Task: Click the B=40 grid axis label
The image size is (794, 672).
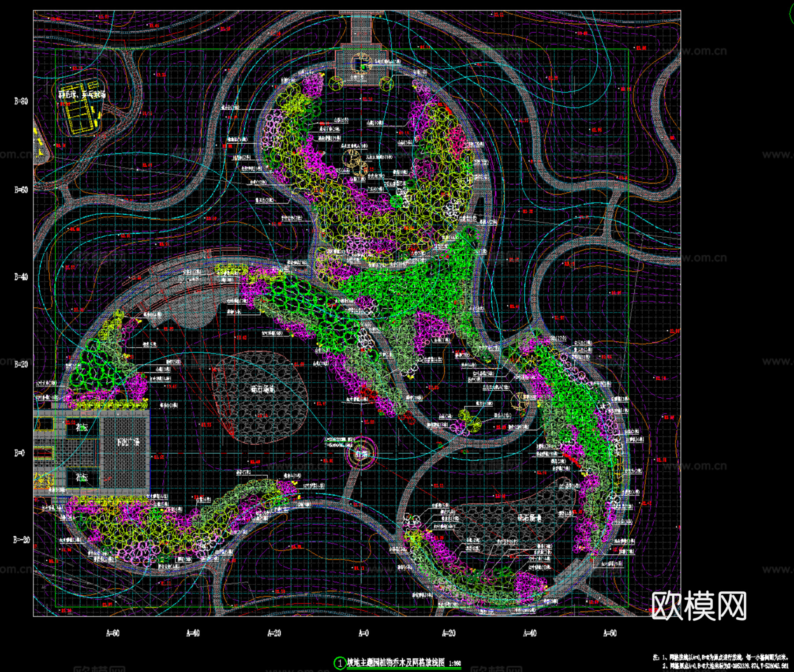Action: [21, 277]
